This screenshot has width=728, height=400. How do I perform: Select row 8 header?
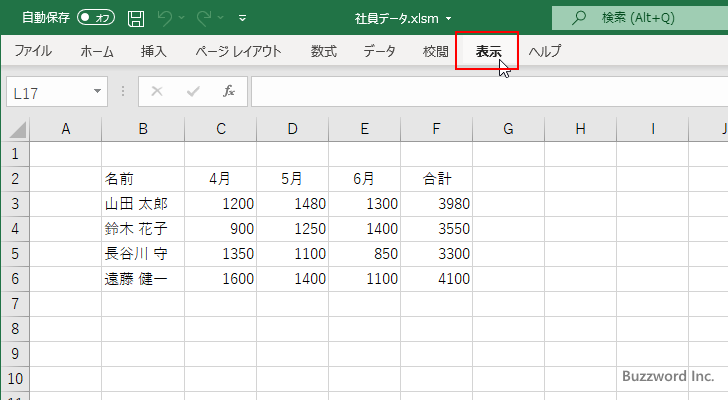(16, 329)
